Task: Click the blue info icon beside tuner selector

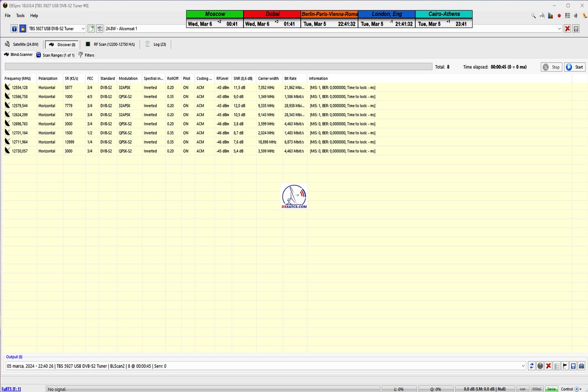Action: 14,29
